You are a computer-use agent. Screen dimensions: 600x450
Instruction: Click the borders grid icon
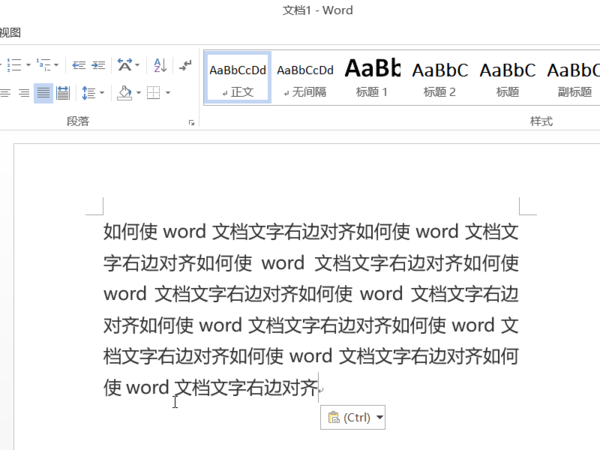coord(153,93)
